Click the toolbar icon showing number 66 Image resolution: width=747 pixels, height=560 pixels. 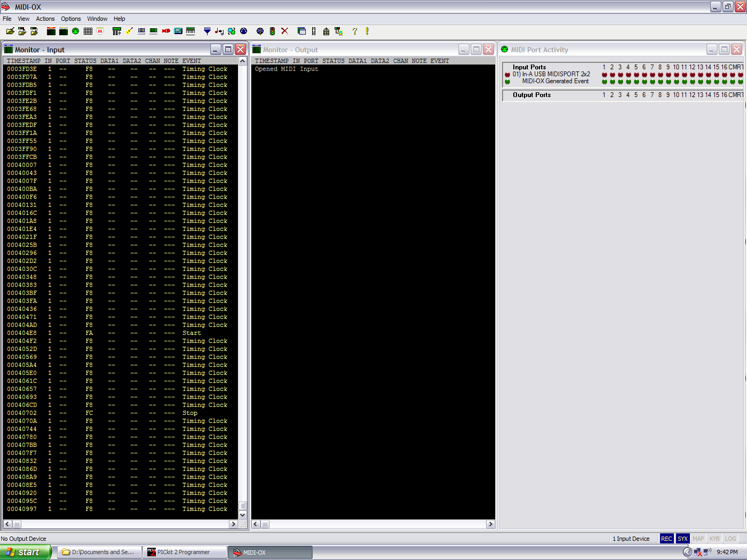(x=100, y=31)
